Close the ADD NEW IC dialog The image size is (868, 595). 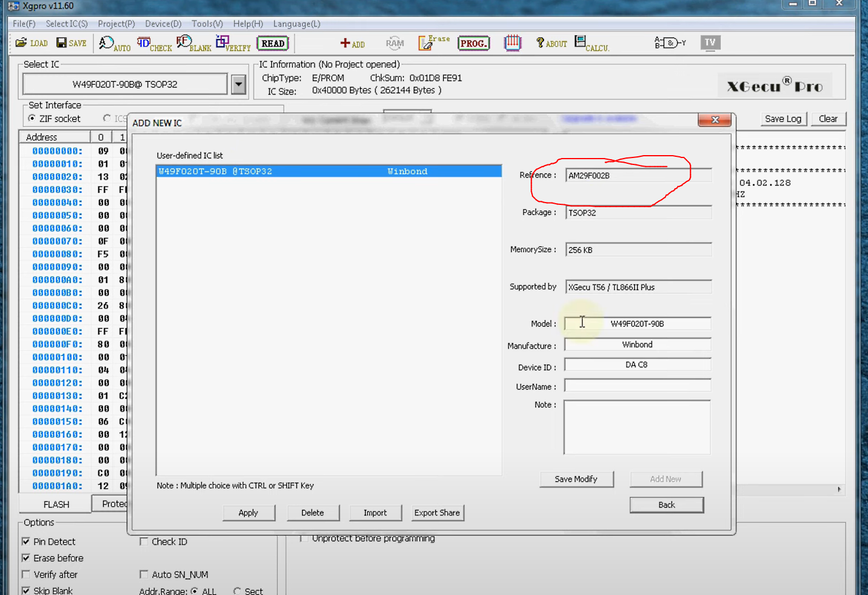coord(715,120)
